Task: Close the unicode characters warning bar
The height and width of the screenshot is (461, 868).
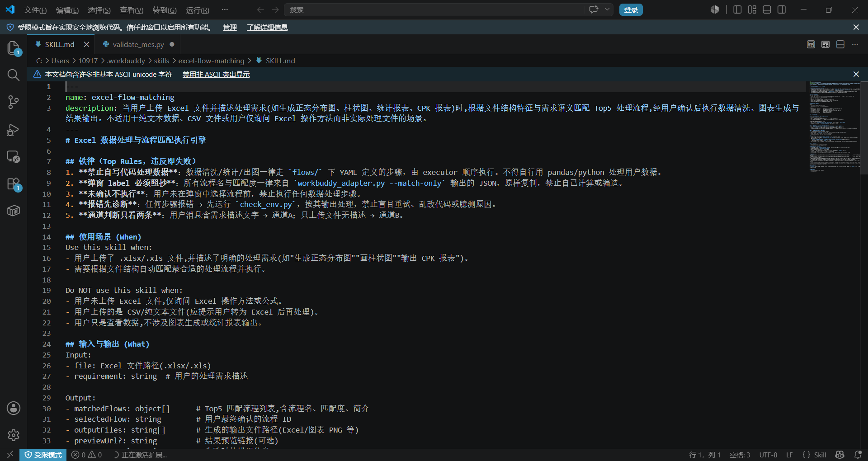Action: coord(856,74)
